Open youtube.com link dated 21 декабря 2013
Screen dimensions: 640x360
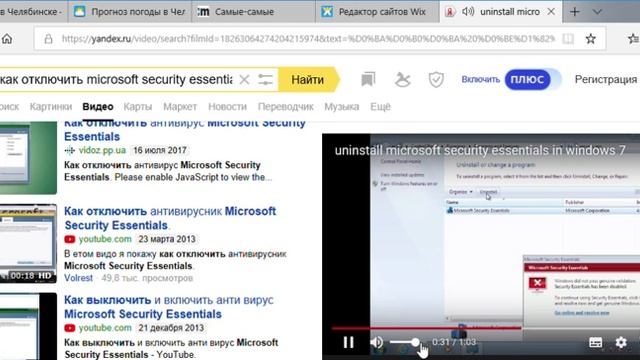tap(105, 328)
